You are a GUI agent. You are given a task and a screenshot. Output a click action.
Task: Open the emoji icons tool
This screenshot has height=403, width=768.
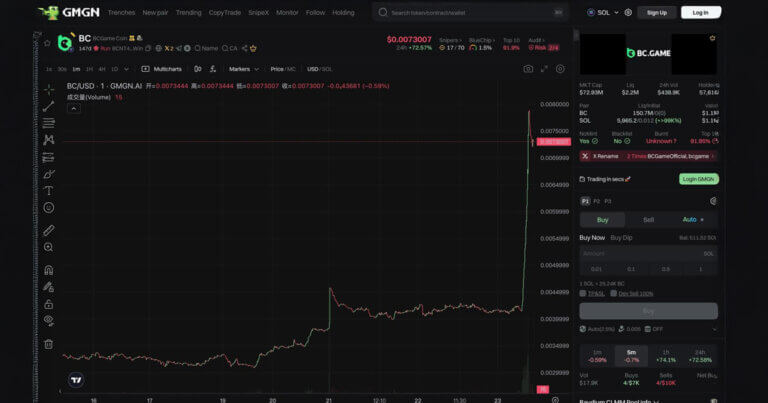[x=48, y=208]
